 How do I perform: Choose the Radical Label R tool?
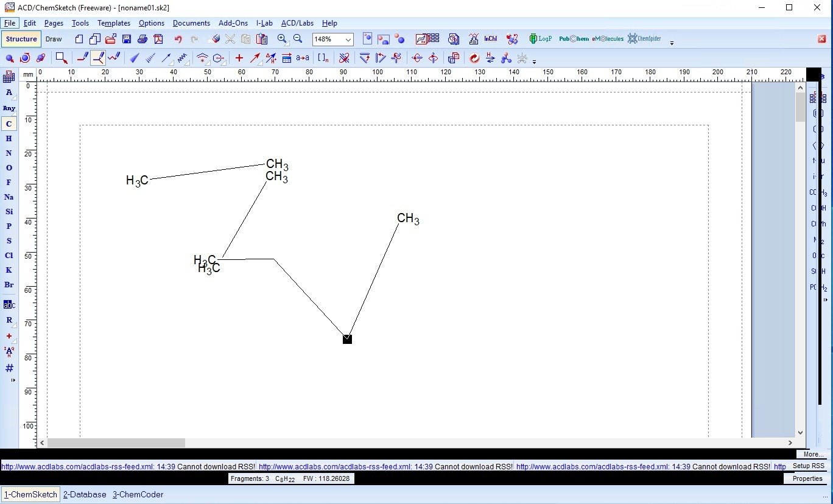click(9, 320)
